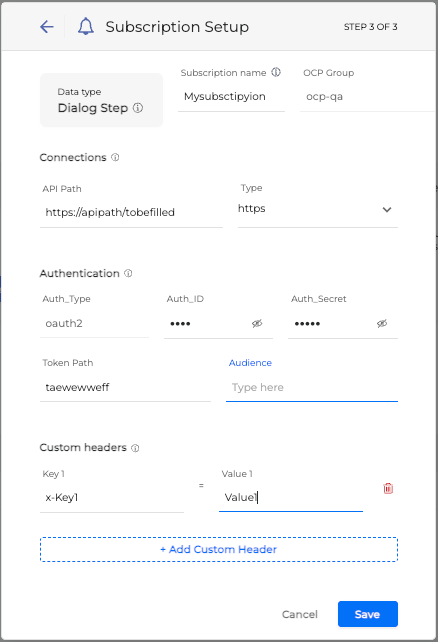The width and height of the screenshot is (438, 642).
Task: Click the Subscription name info icon
Action: coord(276,72)
